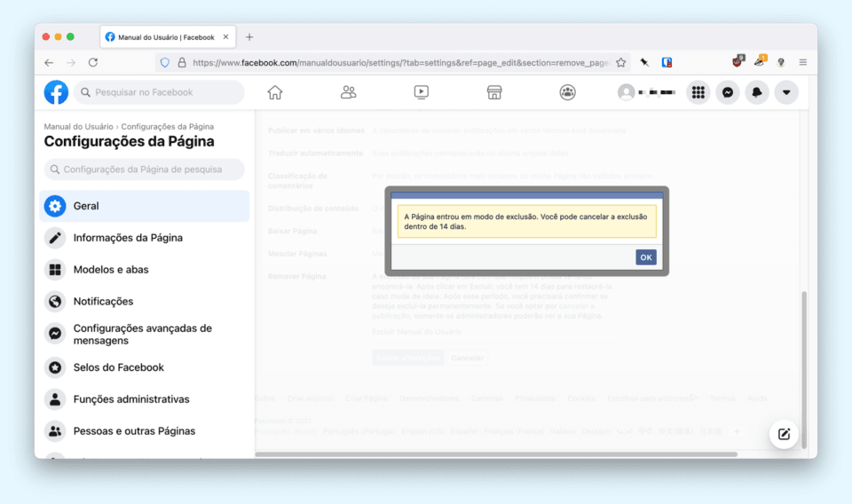
Task: Click the Configurações da Página breadcrumb
Action: coord(168,127)
